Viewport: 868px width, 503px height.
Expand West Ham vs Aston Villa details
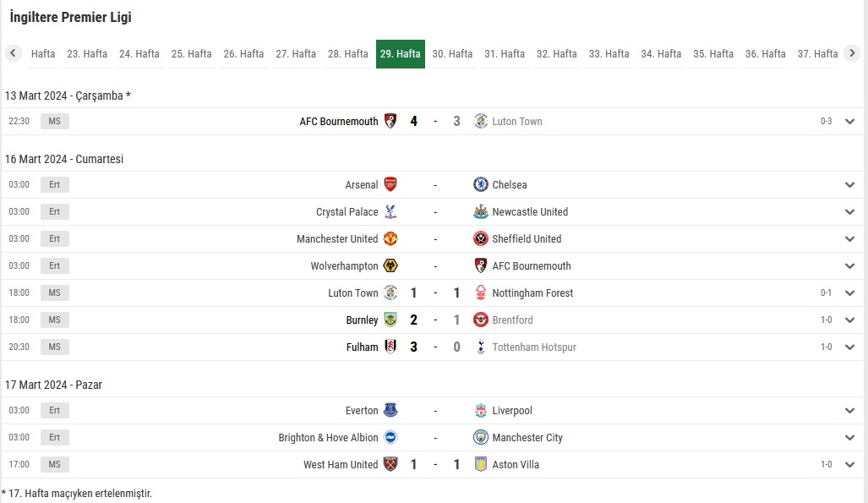849,465
